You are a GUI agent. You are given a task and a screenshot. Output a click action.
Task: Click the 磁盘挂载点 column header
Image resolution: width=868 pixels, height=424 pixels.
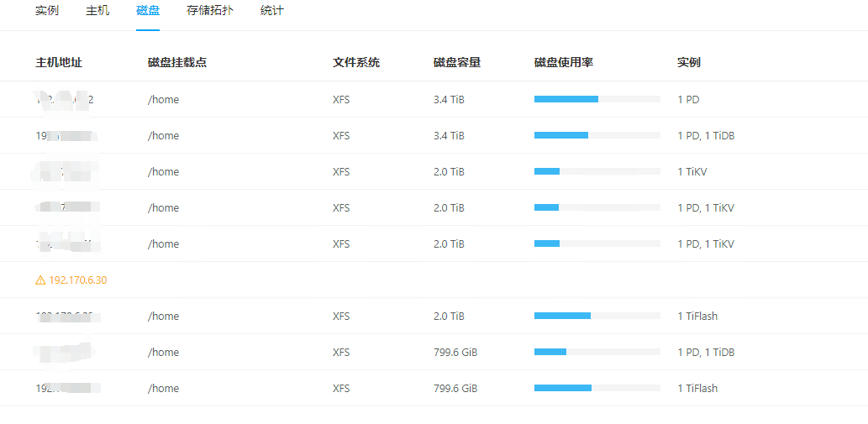(x=176, y=62)
